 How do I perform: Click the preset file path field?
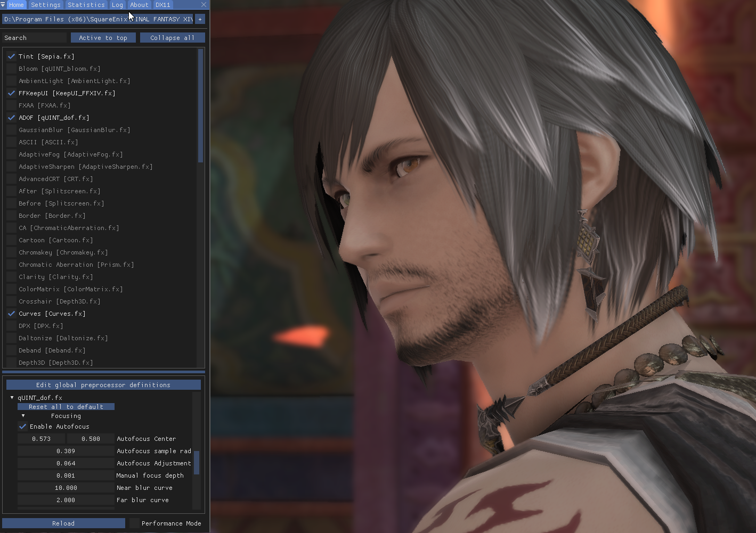(97, 19)
